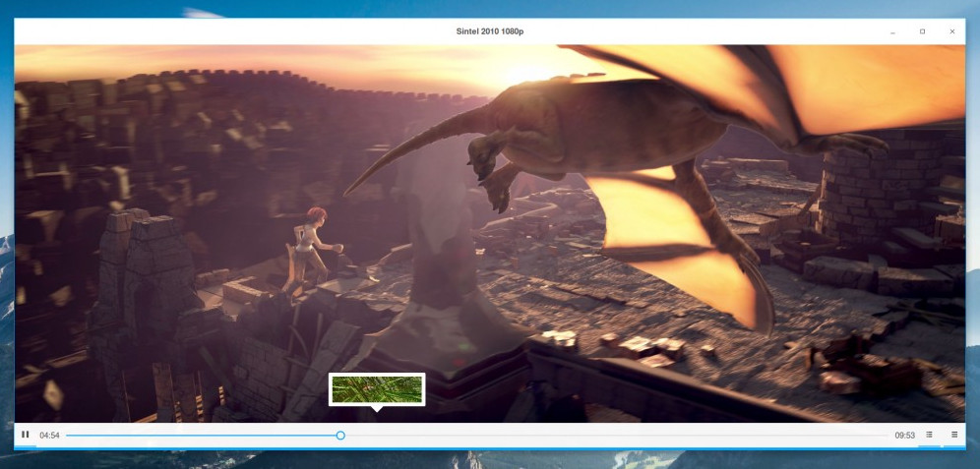Click the played portion of seek bar
Screen dimensions: 980x469
coord(201,436)
